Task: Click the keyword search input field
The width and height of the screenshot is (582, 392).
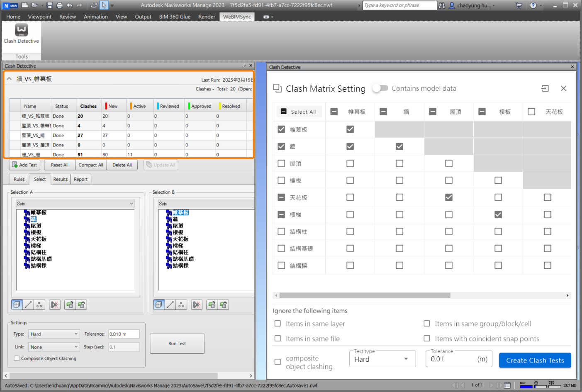Action: pyautogui.click(x=399, y=5)
